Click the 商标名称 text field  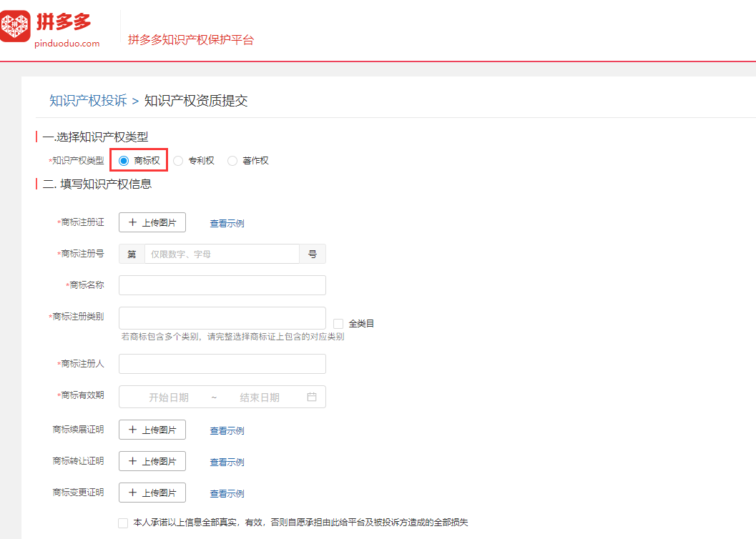point(222,285)
